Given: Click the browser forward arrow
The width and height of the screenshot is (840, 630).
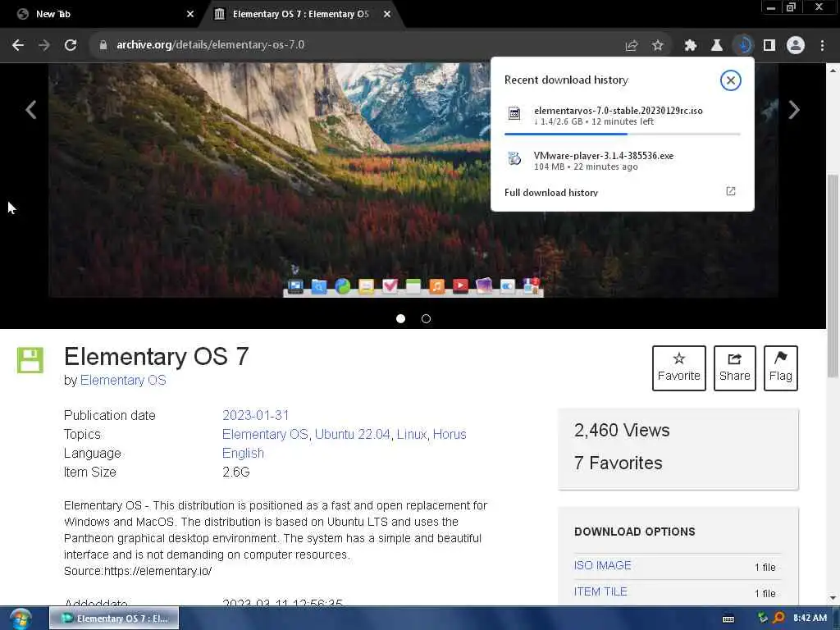Looking at the screenshot, I should pos(44,45).
